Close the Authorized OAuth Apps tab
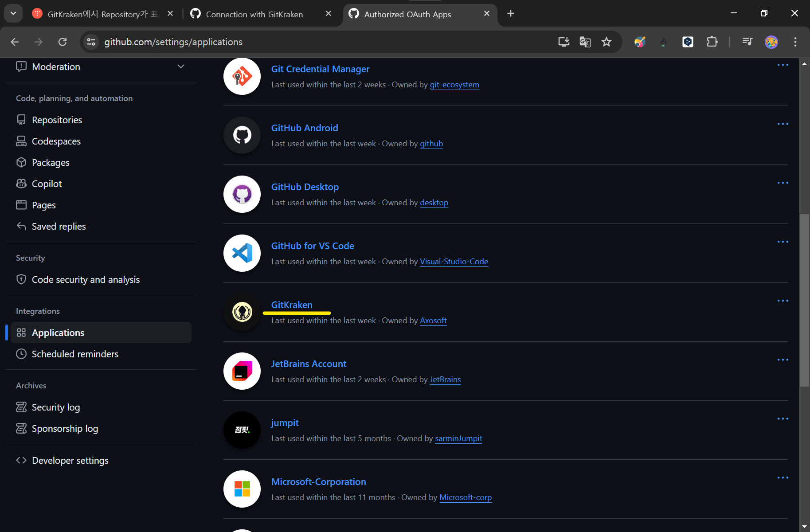The height and width of the screenshot is (532, 810). (487, 13)
